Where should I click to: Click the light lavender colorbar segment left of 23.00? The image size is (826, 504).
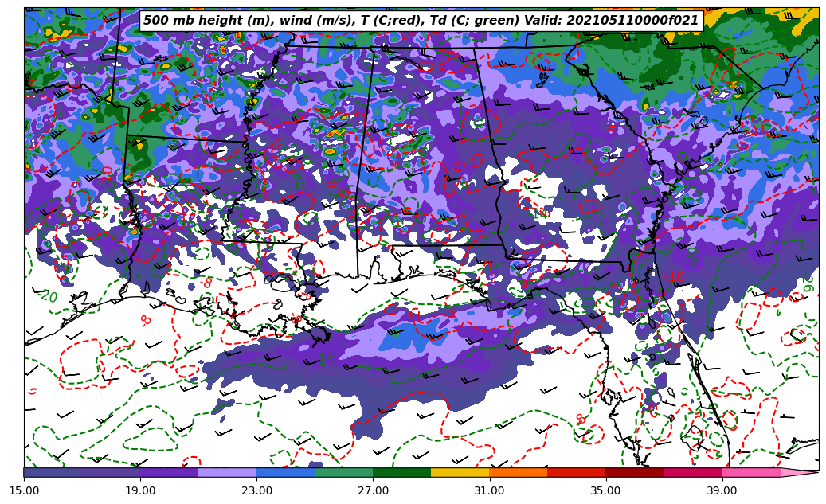(227, 472)
